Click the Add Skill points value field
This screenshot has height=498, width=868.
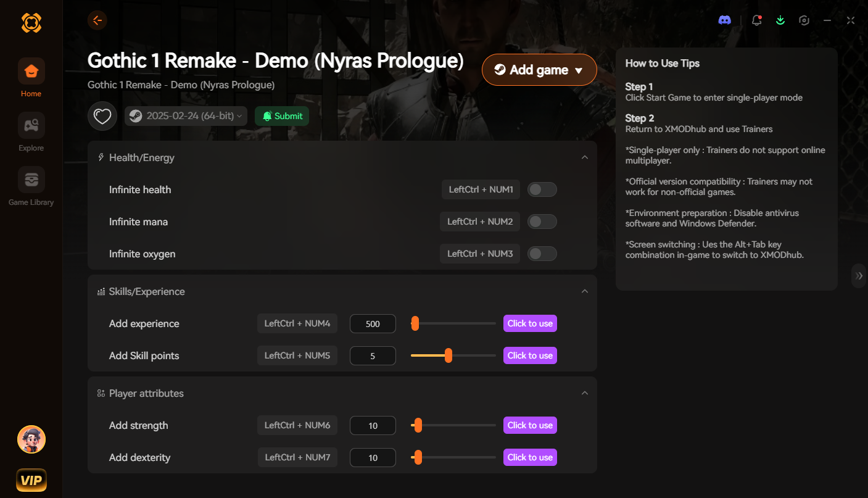tap(373, 355)
